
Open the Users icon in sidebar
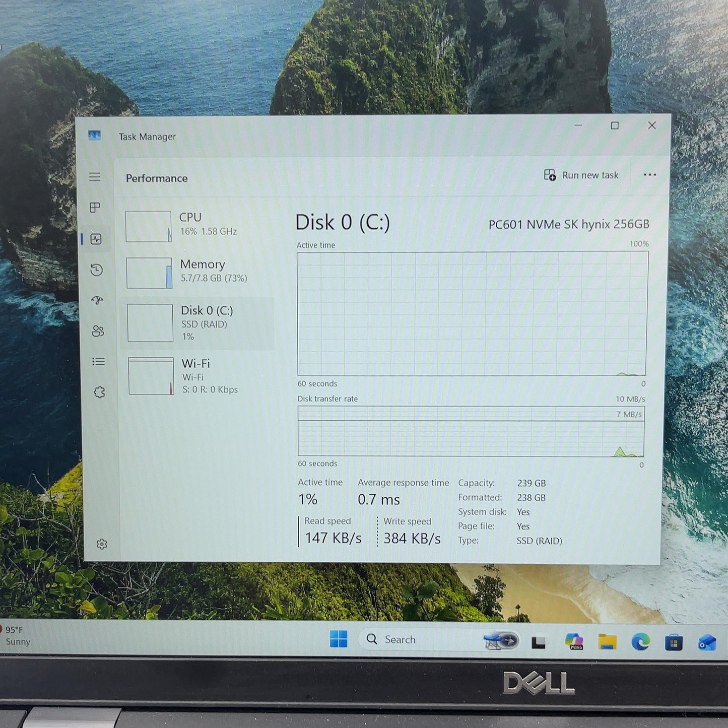tap(98, 331)
